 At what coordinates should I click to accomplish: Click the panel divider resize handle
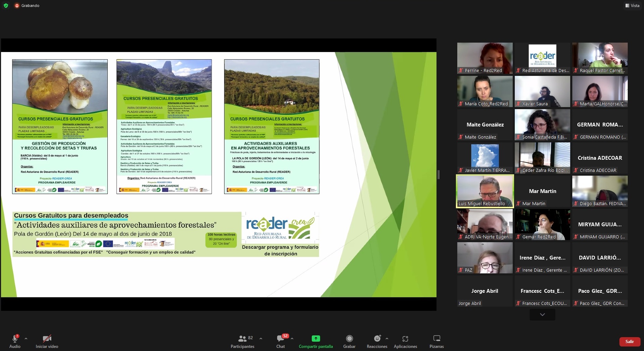(439, 175)
